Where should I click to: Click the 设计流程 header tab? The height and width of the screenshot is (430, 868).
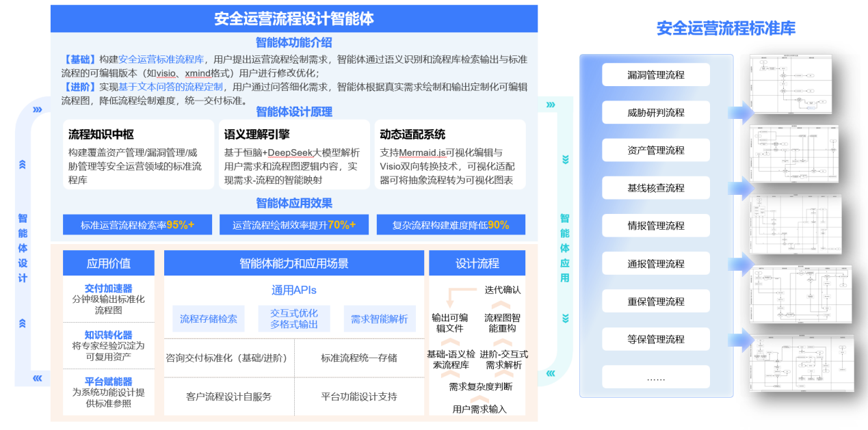[x=477, y=263]
